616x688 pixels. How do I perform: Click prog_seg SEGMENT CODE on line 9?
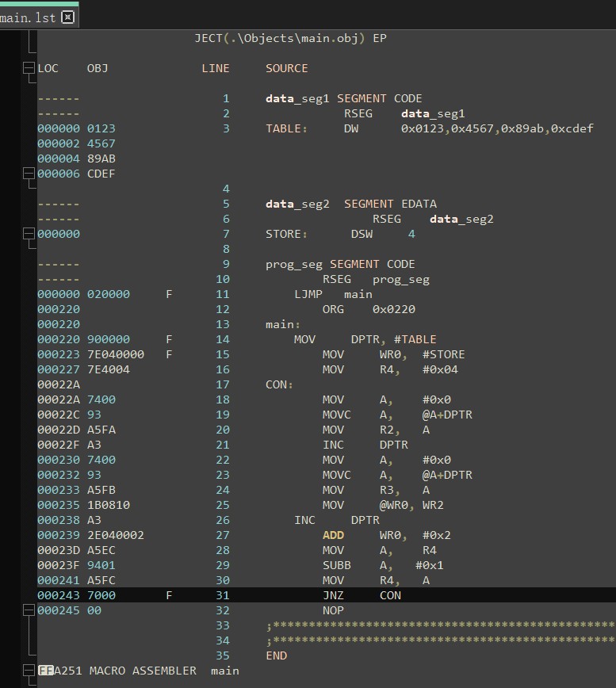click(340, 264)
